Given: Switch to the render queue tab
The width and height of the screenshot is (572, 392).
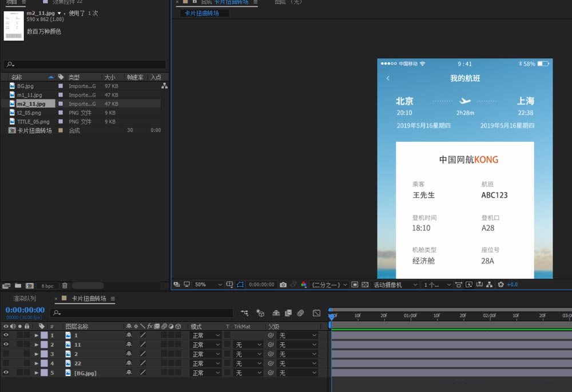Looking at the screenshot, I should 25,299.
